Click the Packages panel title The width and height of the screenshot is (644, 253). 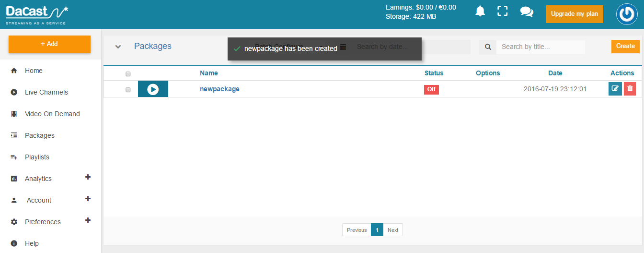[153, 46]
